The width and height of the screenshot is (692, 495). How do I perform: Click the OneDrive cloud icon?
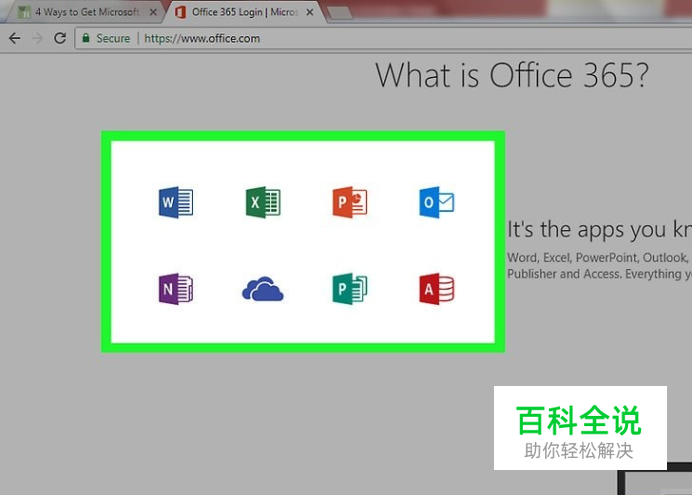(x=263, y=289)
